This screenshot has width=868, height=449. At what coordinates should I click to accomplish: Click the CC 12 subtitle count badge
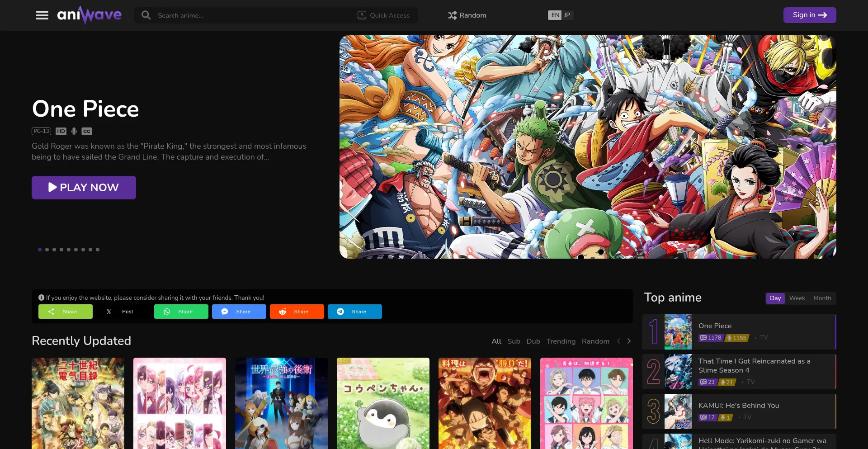(708, 417)
